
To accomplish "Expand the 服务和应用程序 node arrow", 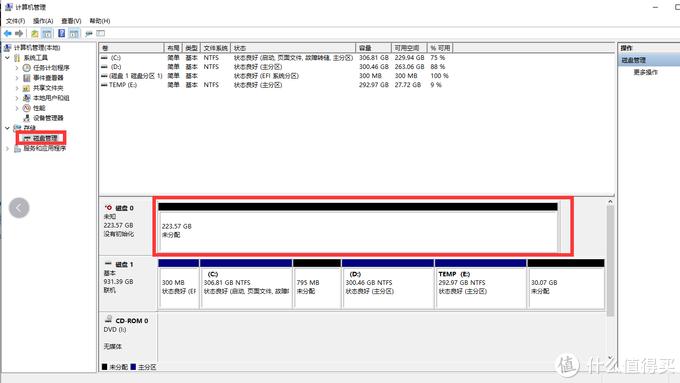I will coord(7,149).
